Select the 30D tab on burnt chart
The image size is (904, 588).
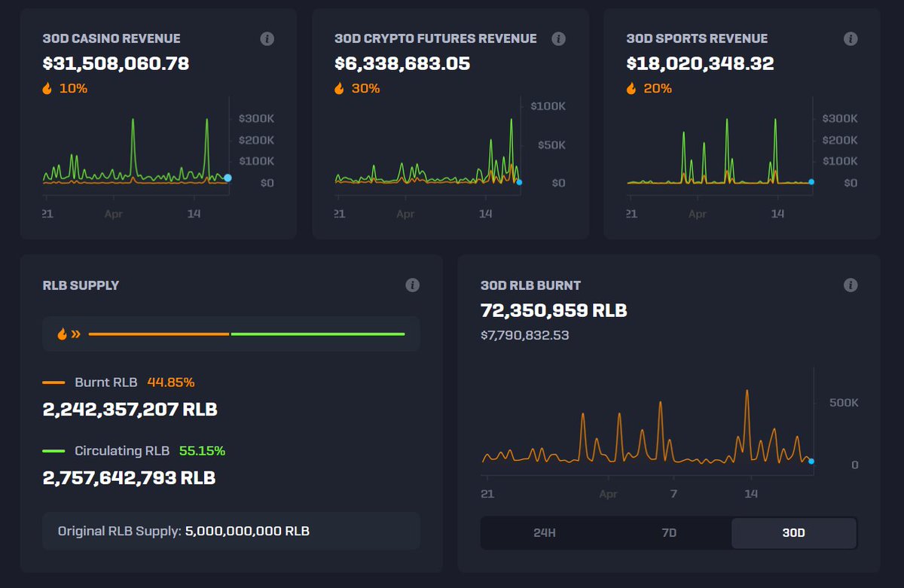click(x=793, y=532)
